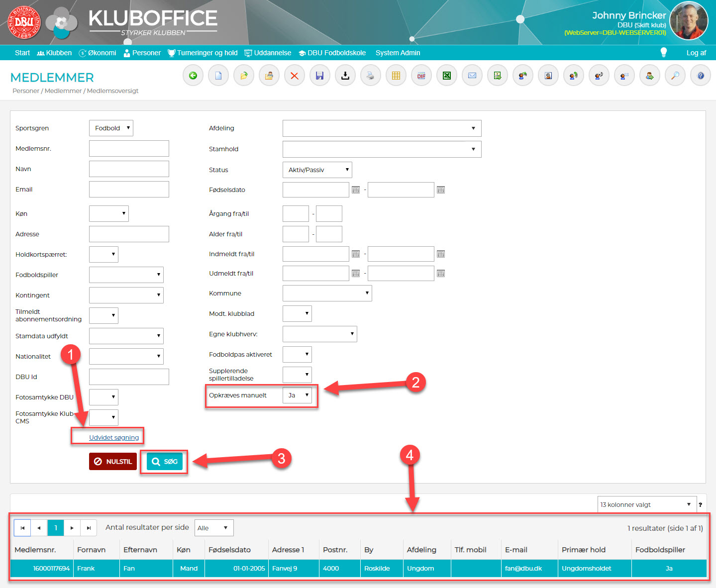Click the Skift klub link

650,25
